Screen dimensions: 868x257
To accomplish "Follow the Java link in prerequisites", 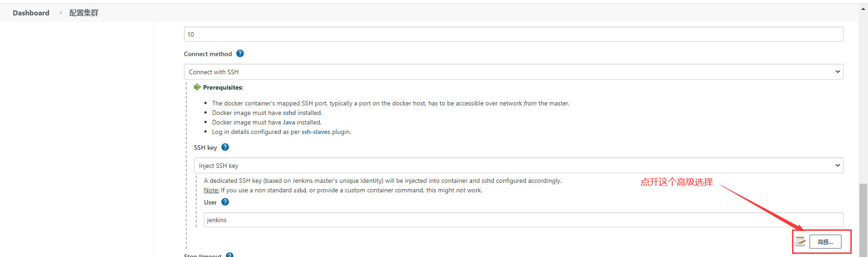I will [289, 122].
